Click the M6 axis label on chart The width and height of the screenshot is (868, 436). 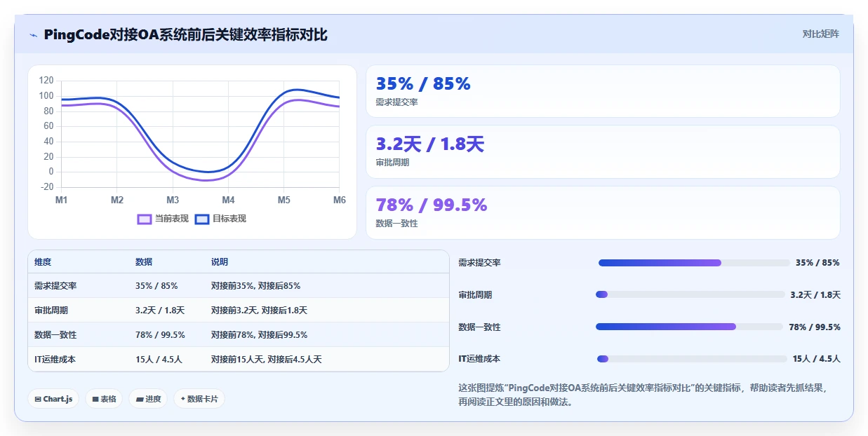[x=340, y=200]
